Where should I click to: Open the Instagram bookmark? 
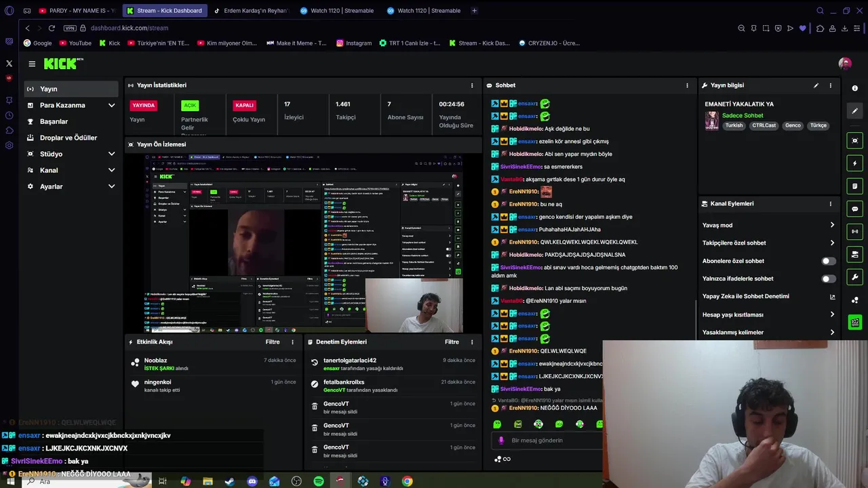[353, 43]
